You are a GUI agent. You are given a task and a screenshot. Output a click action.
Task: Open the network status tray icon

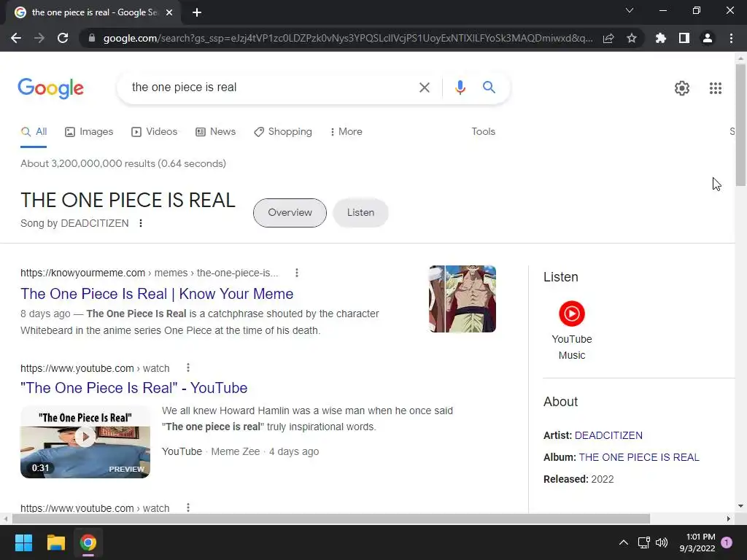tap(643, 542)
